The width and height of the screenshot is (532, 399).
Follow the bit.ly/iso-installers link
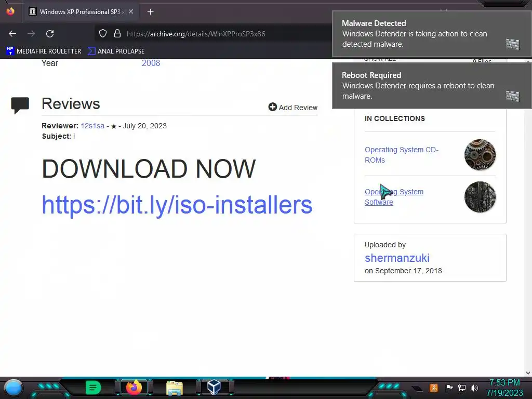coord(177,205)
